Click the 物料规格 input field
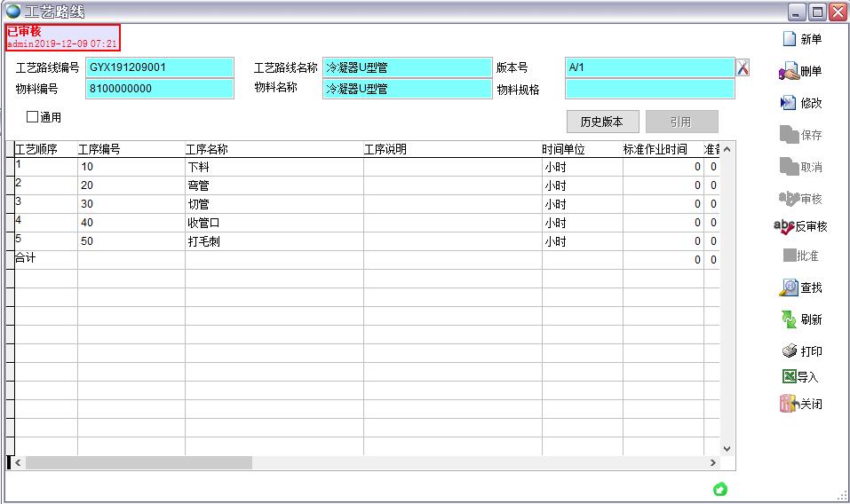This screenshot has width=850, height=504. tap(650, 89)
